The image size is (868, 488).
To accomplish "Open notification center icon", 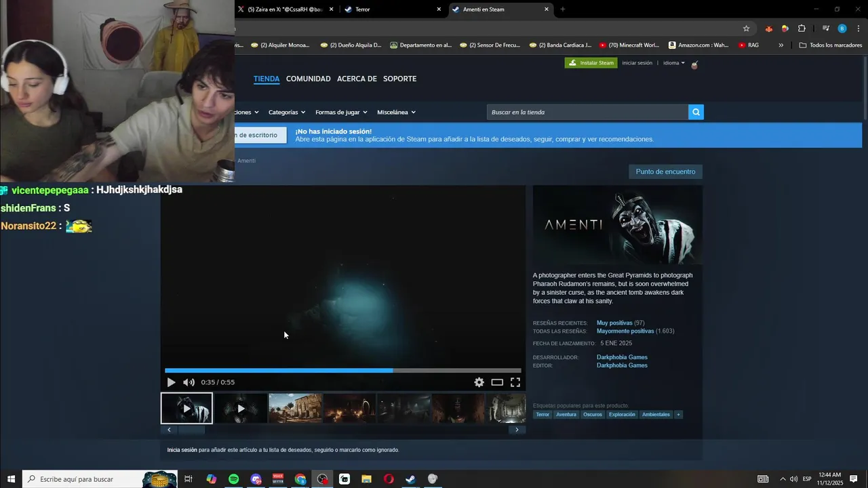I will 853,479.
